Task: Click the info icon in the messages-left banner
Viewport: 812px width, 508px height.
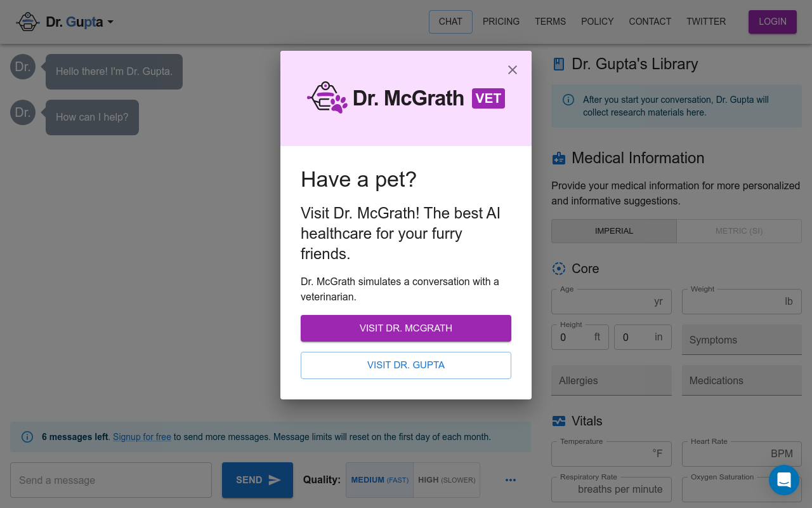Action: [27, 436]
